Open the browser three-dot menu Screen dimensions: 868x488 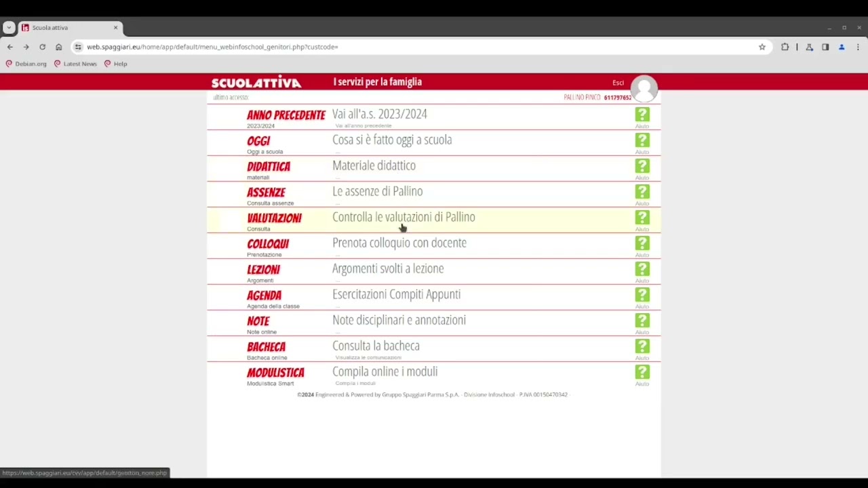tap(858, 47)
